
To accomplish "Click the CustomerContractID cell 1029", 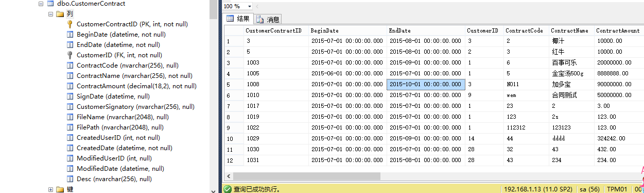I will (276, 138).
